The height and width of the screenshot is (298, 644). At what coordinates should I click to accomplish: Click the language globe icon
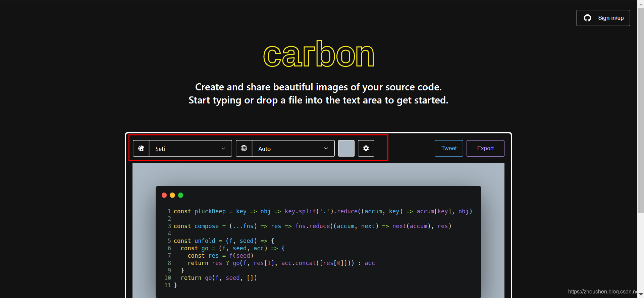click(x=244, y=148)
